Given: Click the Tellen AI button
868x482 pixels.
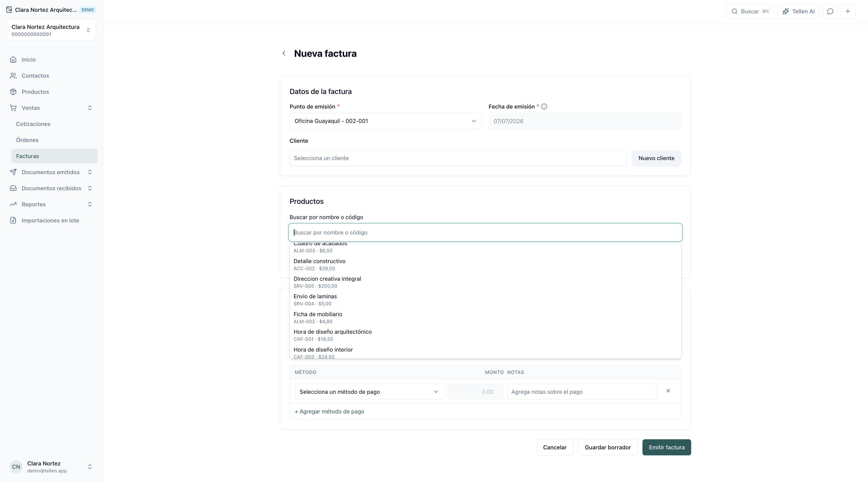Looking at the screenshot, I should (799, 12).
